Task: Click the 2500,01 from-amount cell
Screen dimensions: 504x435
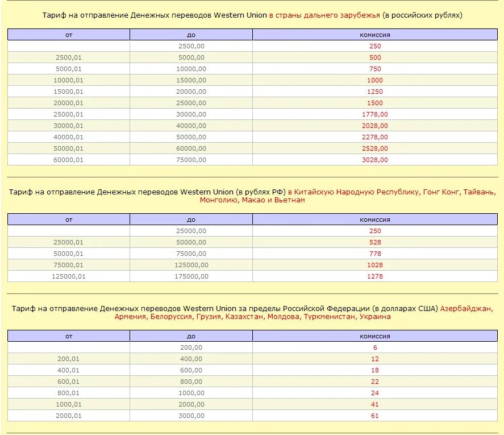Action: pyautogui.click(x=68, y=57)
